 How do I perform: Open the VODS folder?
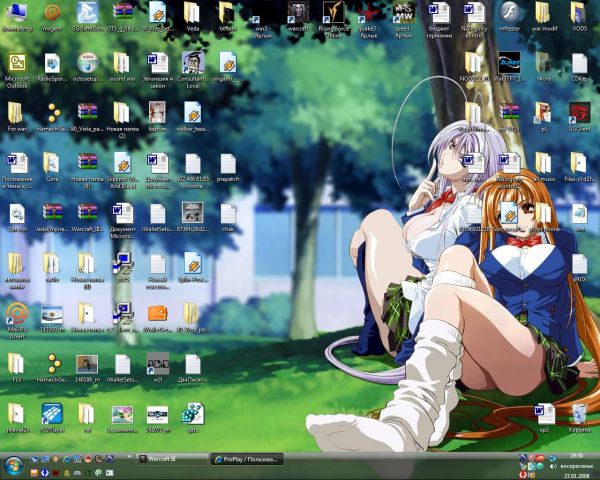579,14
